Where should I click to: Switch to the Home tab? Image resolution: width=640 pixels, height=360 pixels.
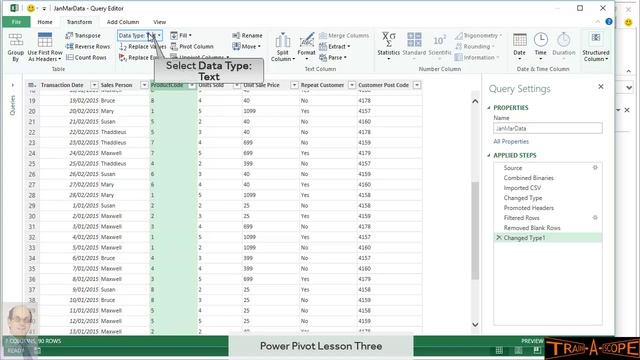pos(45,22)
